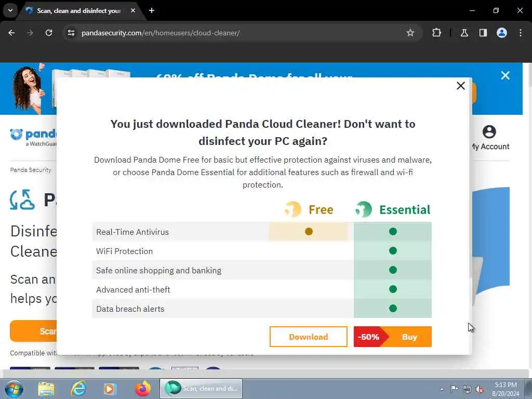Open Chrome Labs flask icon
Viewport: 532px width, 399px height.
(x=464, y=33)
